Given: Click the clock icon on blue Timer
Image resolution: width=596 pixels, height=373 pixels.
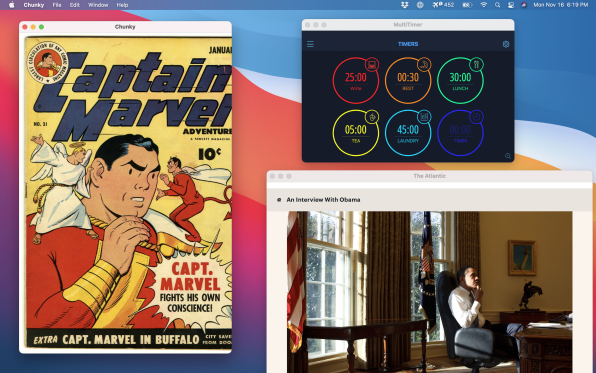Looking at the screenshot, I should 476,117.
